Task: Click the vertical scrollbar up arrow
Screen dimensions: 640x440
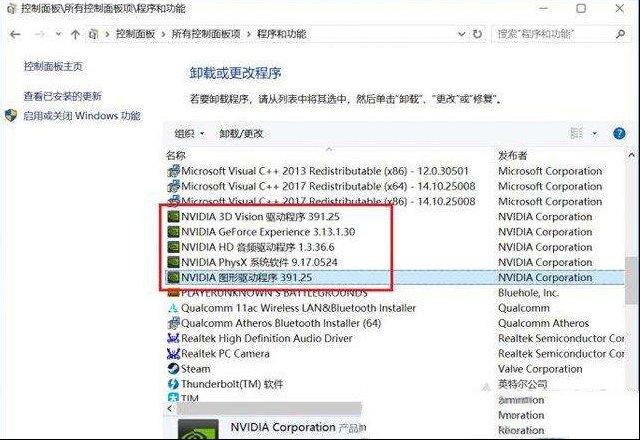Action: (x=631, y=155)
